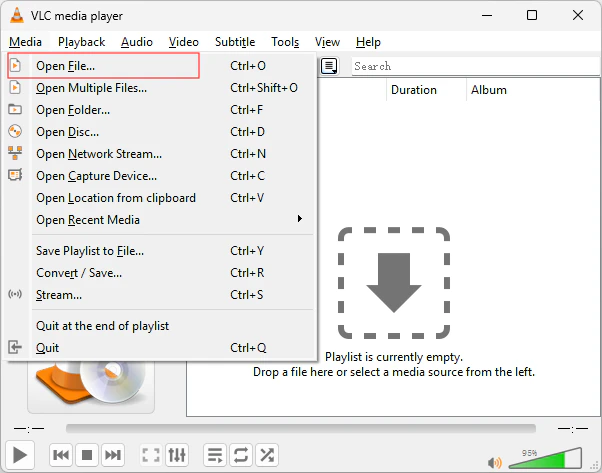Skip to previous media track
The height and width of the screenshot is (473, 602).
[x=61, y=455]
